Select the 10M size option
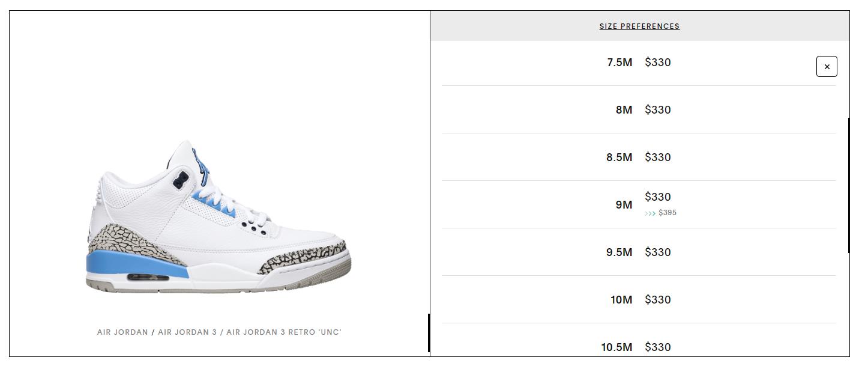Image resolution: width=868 pixels, height=366 pixels. coord(621,300)
